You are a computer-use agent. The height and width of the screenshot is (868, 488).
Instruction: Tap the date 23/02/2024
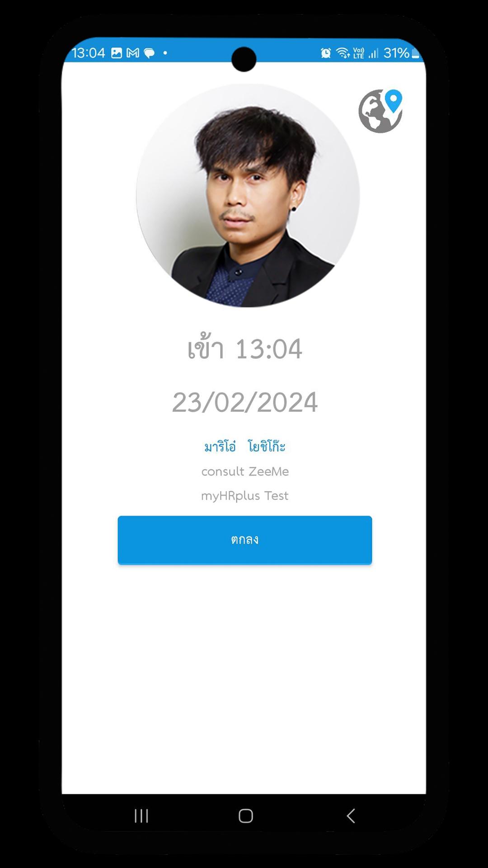[244, 402]
